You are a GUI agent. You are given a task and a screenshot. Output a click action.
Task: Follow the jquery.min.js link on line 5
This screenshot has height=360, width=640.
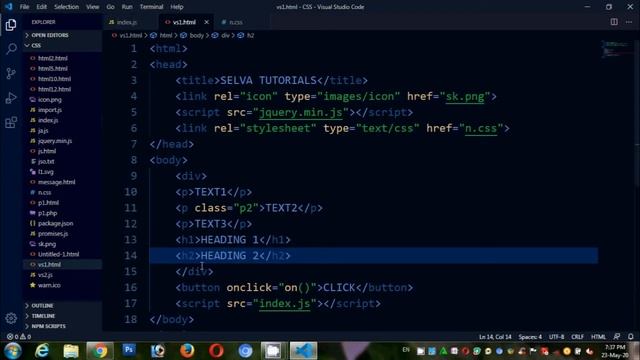(301, 112)
